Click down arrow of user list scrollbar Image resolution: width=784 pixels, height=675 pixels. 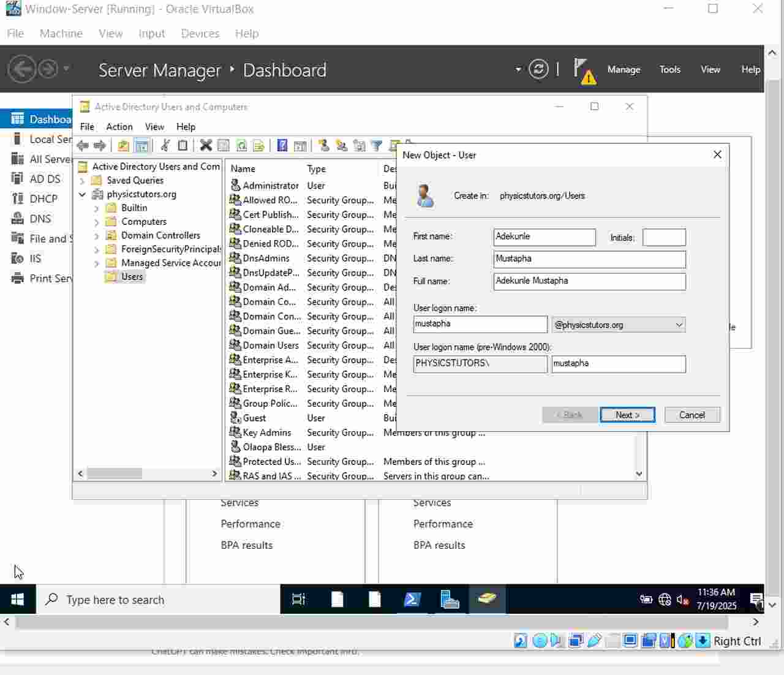639,473
